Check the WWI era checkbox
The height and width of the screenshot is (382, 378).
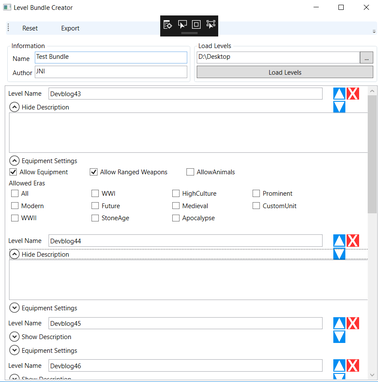tap(95, 193)
